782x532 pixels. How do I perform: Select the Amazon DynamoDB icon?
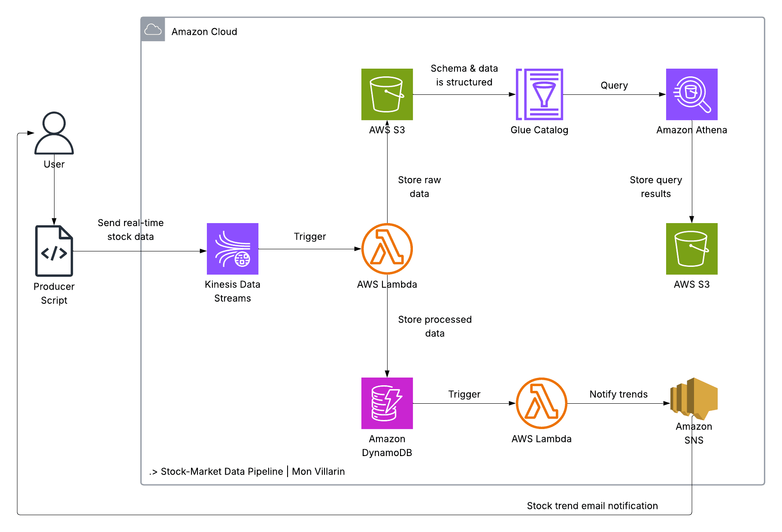coord(386,403)
